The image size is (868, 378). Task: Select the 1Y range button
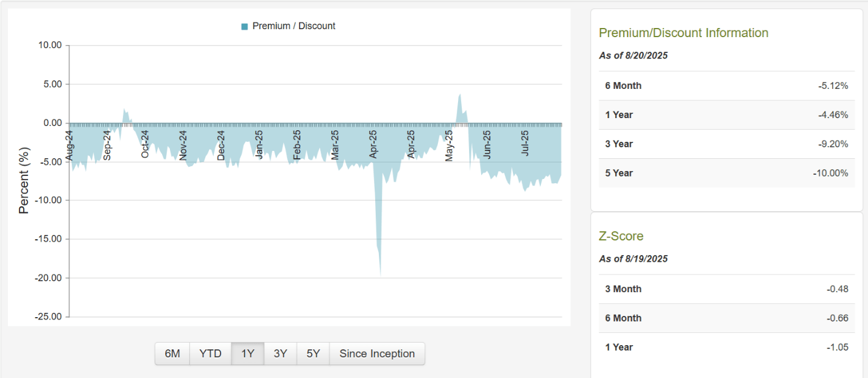248,354
